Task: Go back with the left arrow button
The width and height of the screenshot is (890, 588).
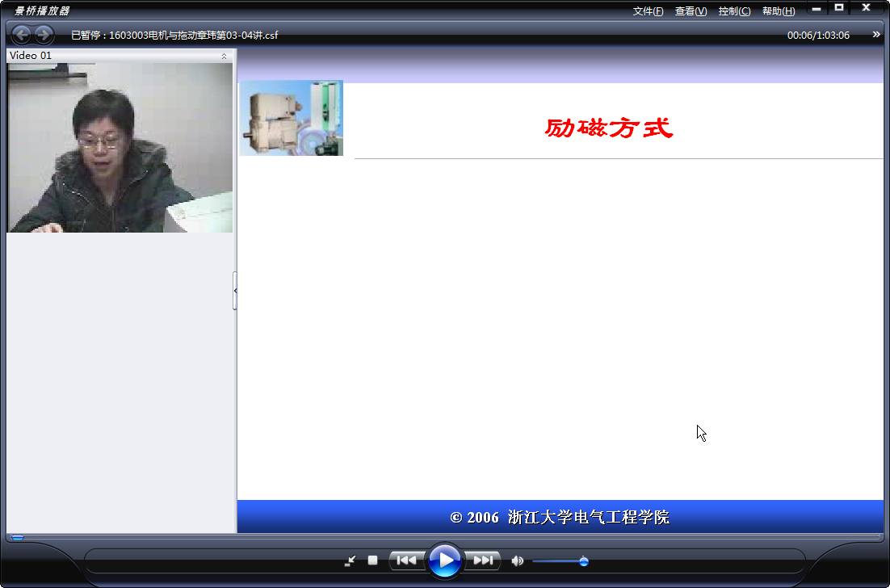Action: pos(22,36)
